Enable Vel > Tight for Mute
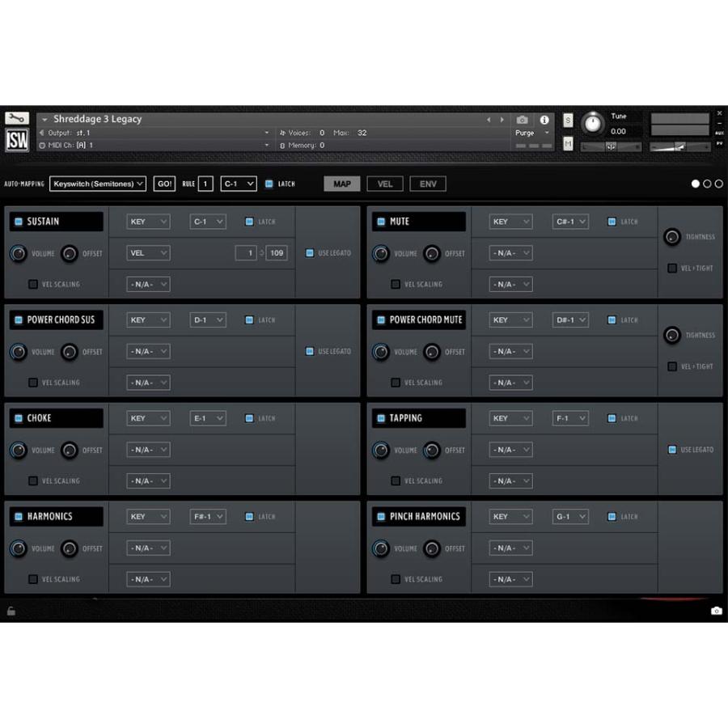The width and height of the screenshot is (728, 728). 672,269
